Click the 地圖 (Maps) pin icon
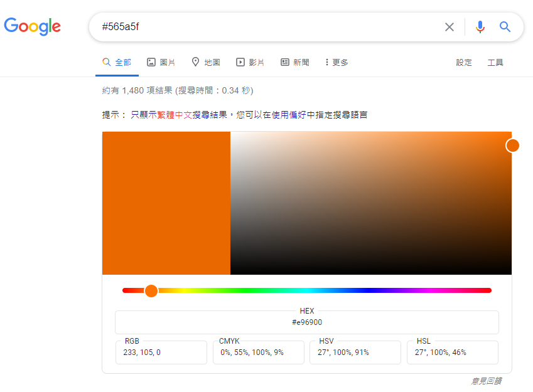Image resolution: width=533 pixels, height=392 pixels. pos(194,62)
